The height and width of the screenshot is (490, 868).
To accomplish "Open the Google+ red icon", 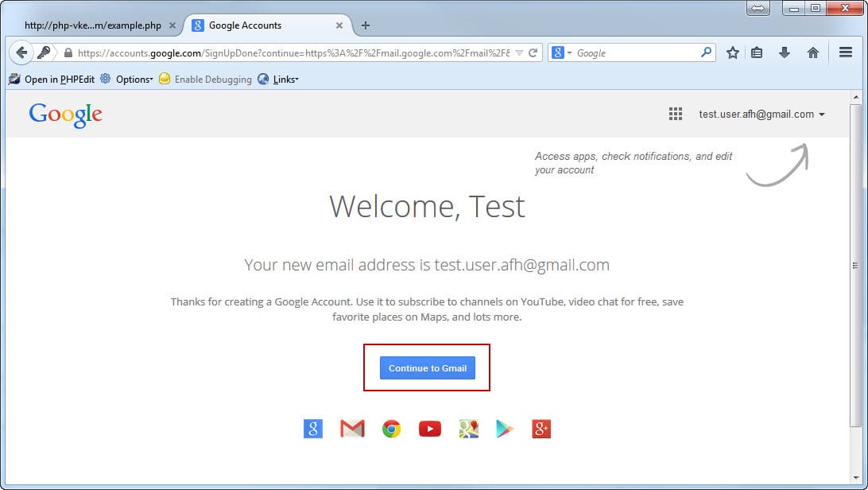I will (541, 429).
